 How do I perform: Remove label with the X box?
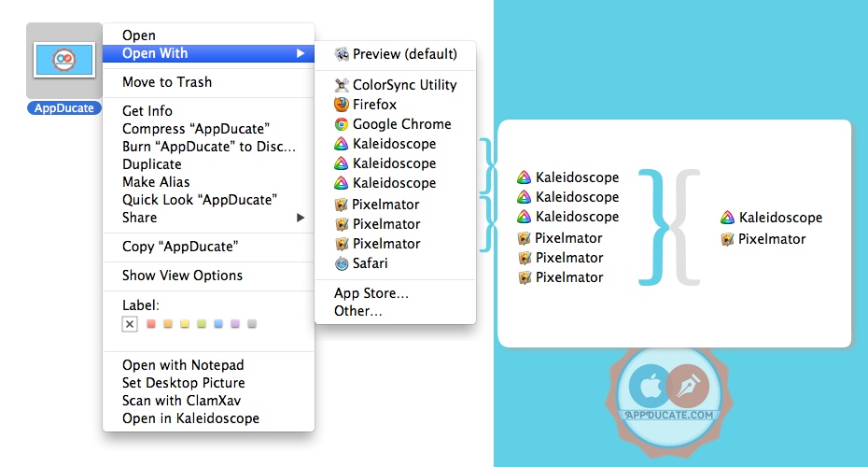click(x=130, y=324)
